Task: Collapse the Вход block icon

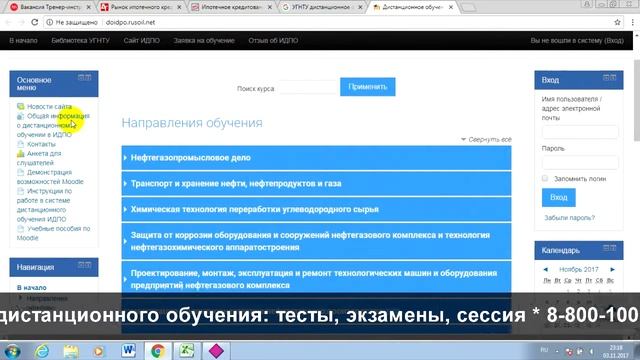Action: coord(606,78)
